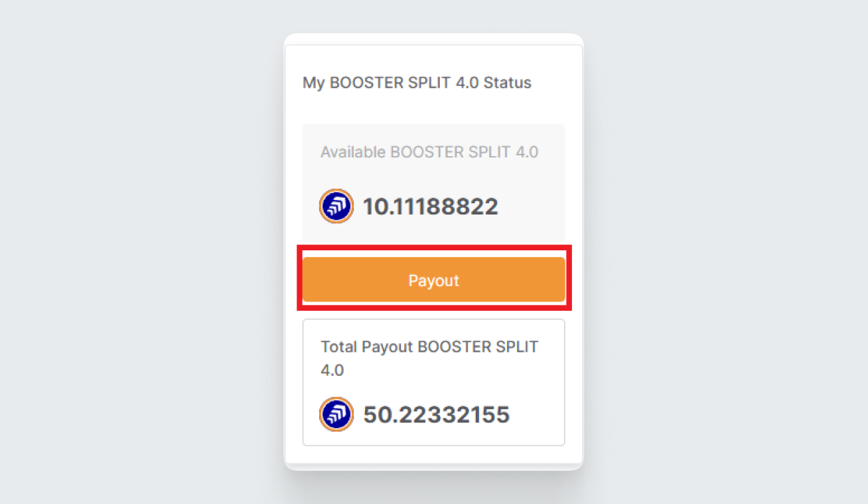Click the My BOOSTER SPLIT 4.0 Status heading

(417, 83)
